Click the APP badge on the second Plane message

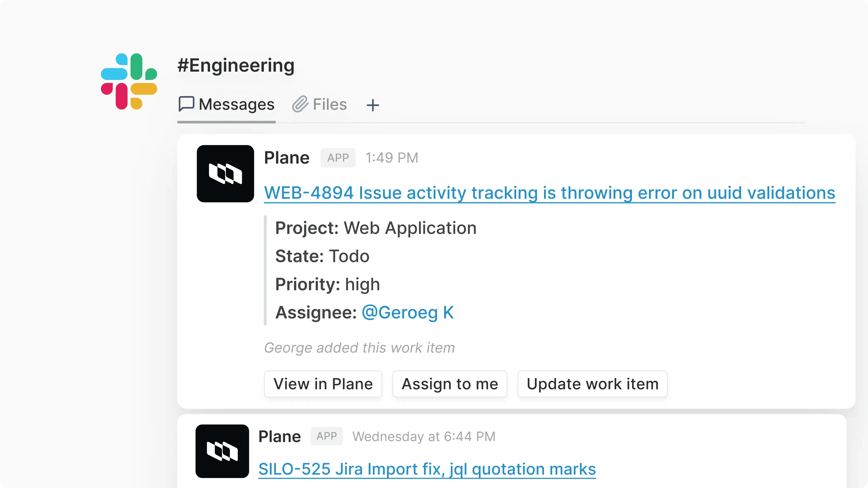click(326, 436)
